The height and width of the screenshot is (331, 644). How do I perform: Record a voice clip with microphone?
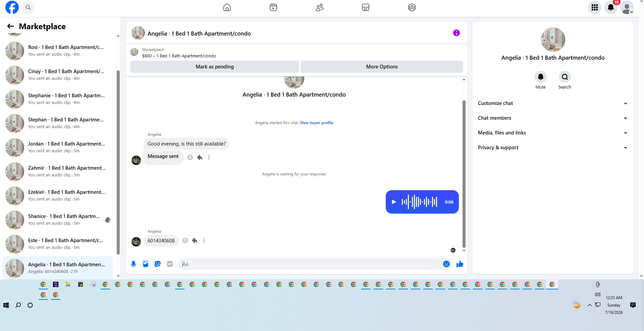tap(133, 264)
